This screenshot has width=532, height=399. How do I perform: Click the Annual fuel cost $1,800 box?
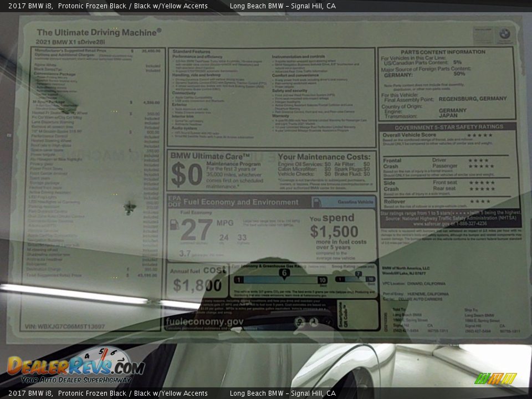[197, 280]
